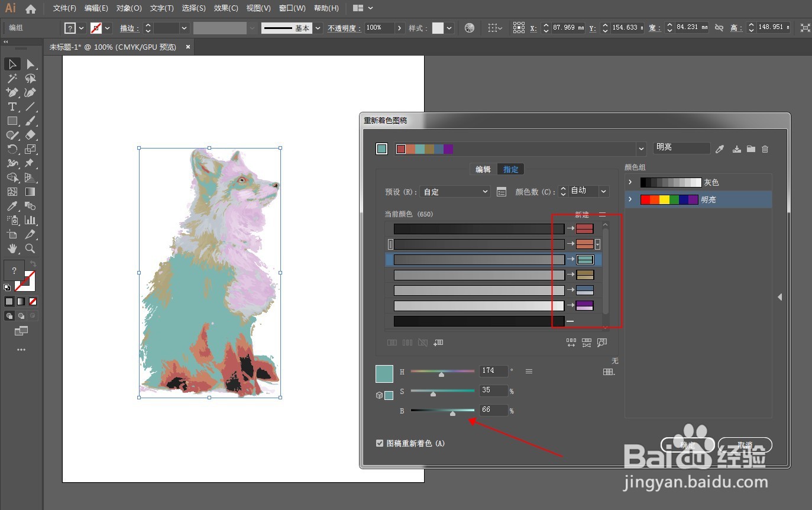812x510 pixels.
Task: Open the 预设 自定 dropdown
Action: (455, 192)
